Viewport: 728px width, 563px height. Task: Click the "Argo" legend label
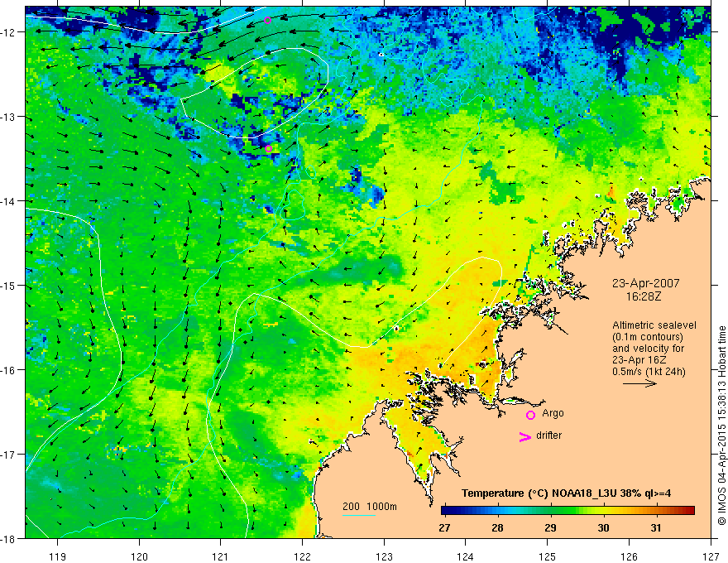(x=553, y=413)
